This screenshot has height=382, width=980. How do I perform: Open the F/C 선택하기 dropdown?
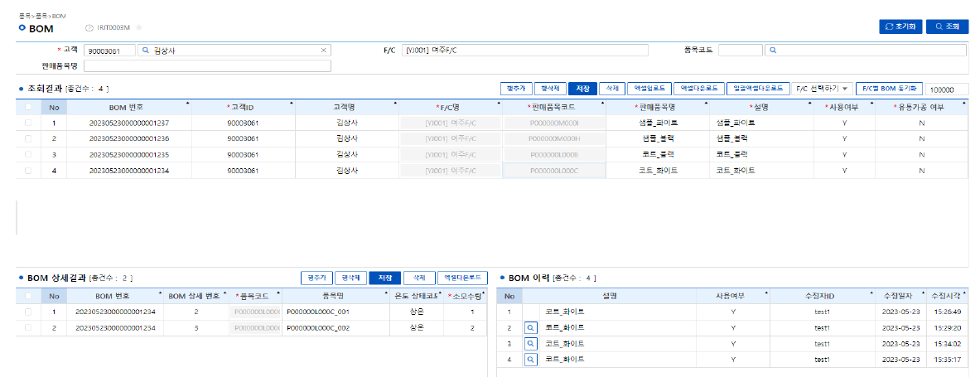(822, 89)
